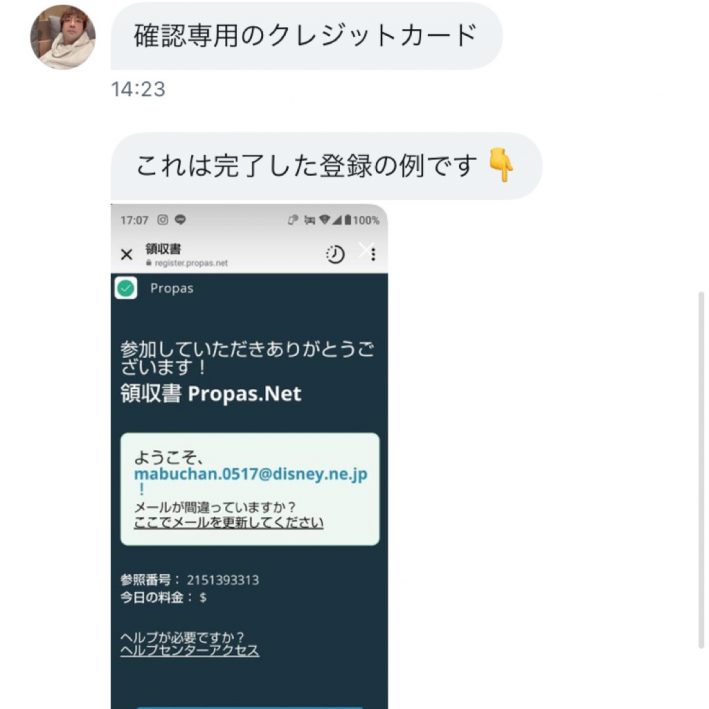
Task: Open the ヘルプセンターアクセス link
Action: [190, 651]
